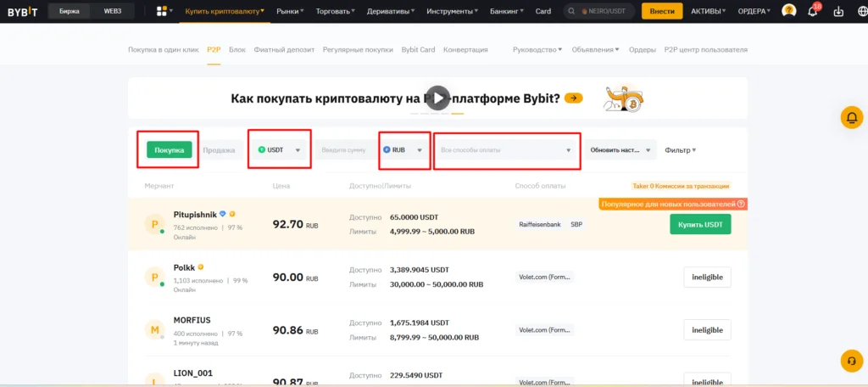
Task: Click Купить USDT for Pitupishnik
Action: (x=700, y=224)
